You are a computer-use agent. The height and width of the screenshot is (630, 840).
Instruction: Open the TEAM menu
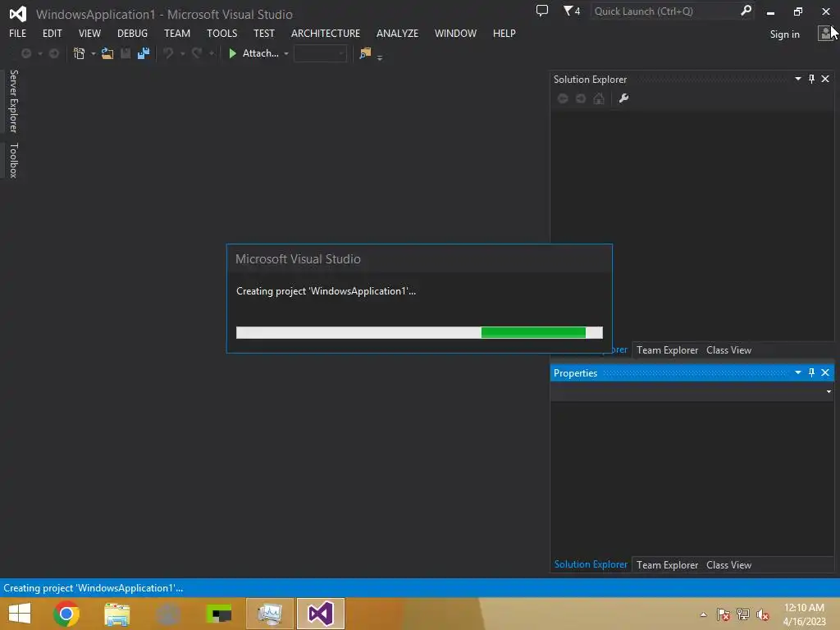pos(177,33)
